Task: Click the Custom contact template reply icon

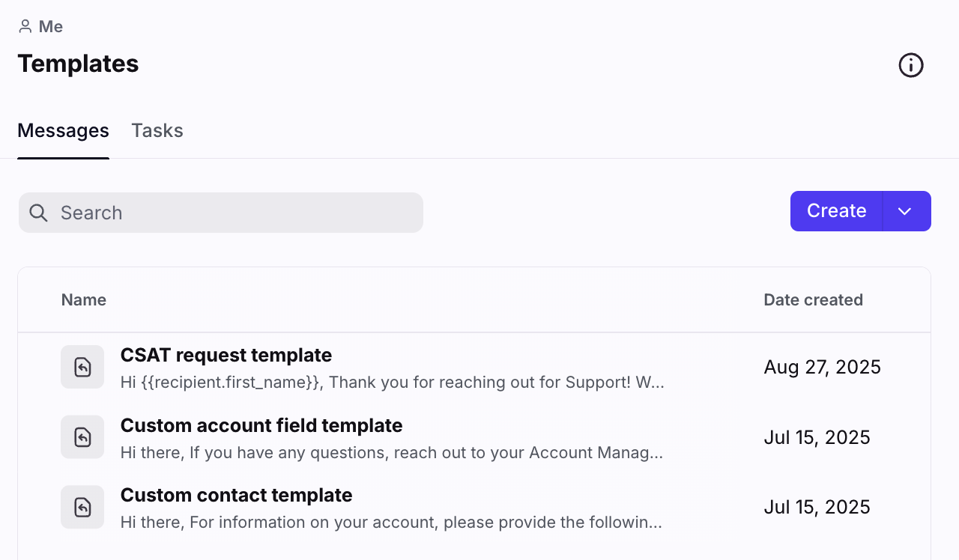Action: click(82, 507)
